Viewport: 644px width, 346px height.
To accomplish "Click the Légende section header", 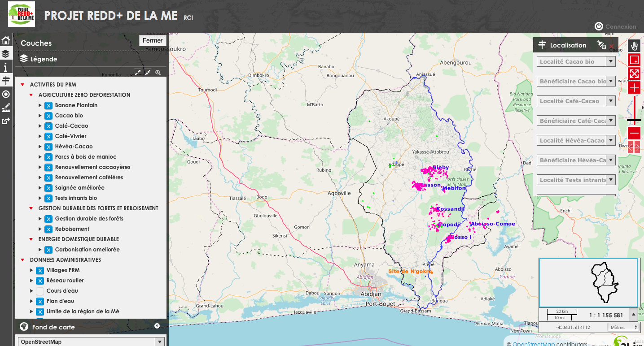I will click(x=44, y=59).
